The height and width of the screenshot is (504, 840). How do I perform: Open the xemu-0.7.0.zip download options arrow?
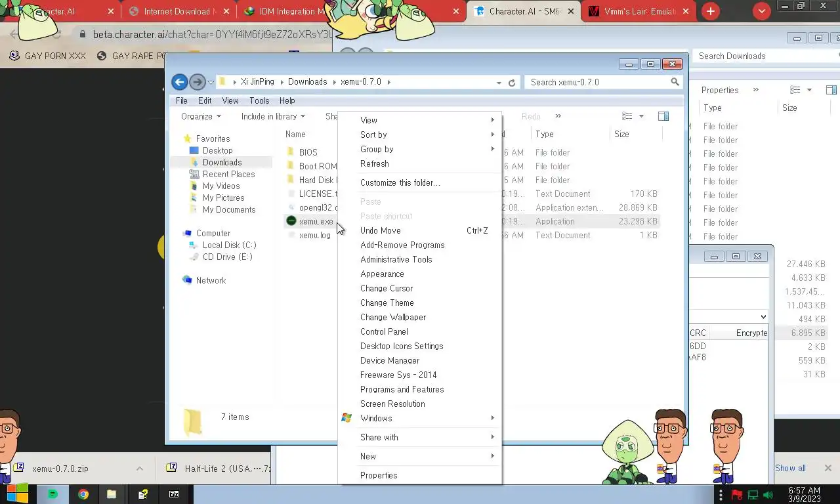139,469
